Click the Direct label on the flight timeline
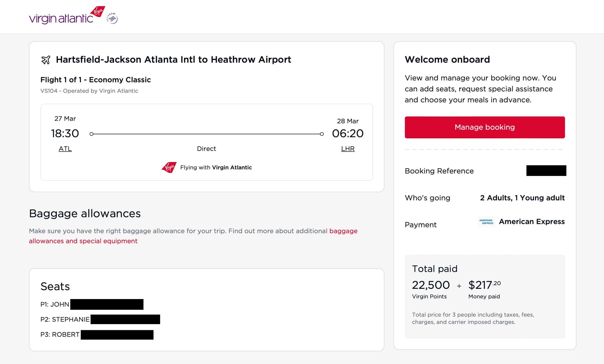Viewport: 604px width, 364px height. pos(207,148)
